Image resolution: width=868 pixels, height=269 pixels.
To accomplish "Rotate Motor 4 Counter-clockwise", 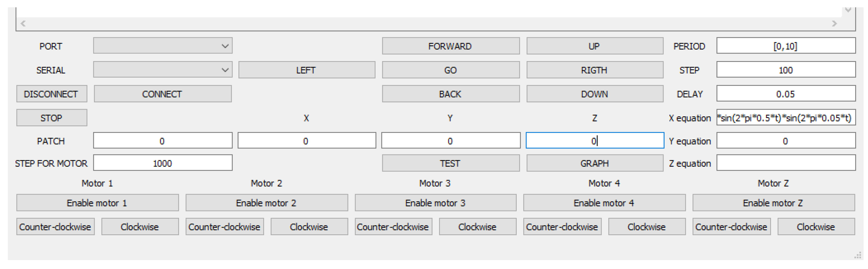I will (562, 227).
